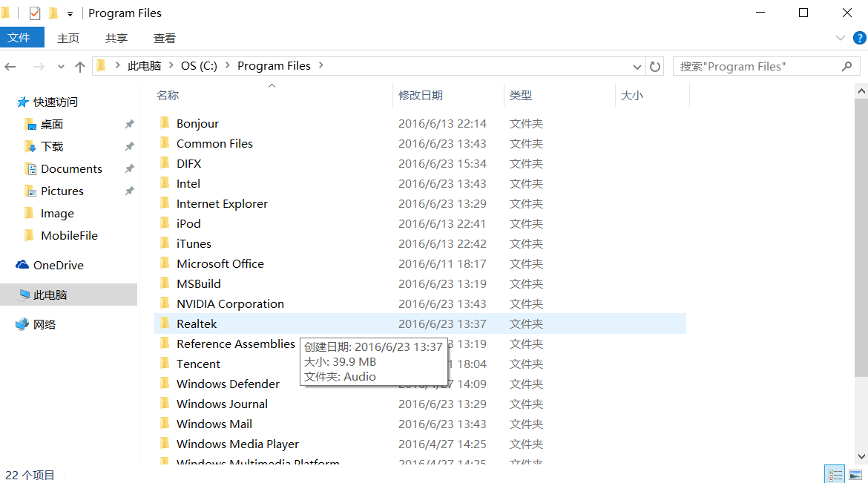
Task: Select the Microsoft Office folder
Action: click(x=220, y=263)
